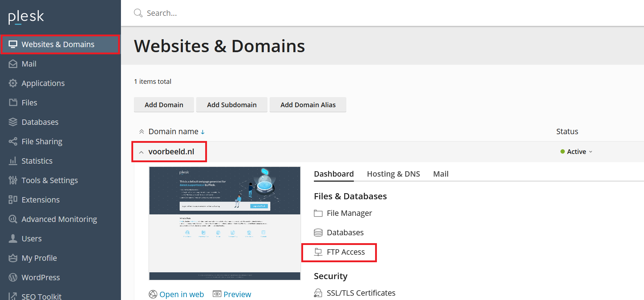Click the search magnifier icon

138,13
